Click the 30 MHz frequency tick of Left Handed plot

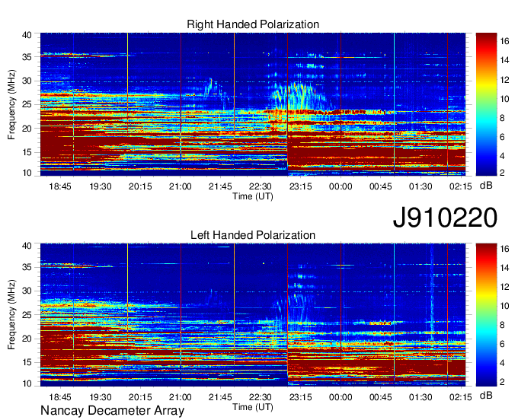pyautogui.click(x=27, y=291)
